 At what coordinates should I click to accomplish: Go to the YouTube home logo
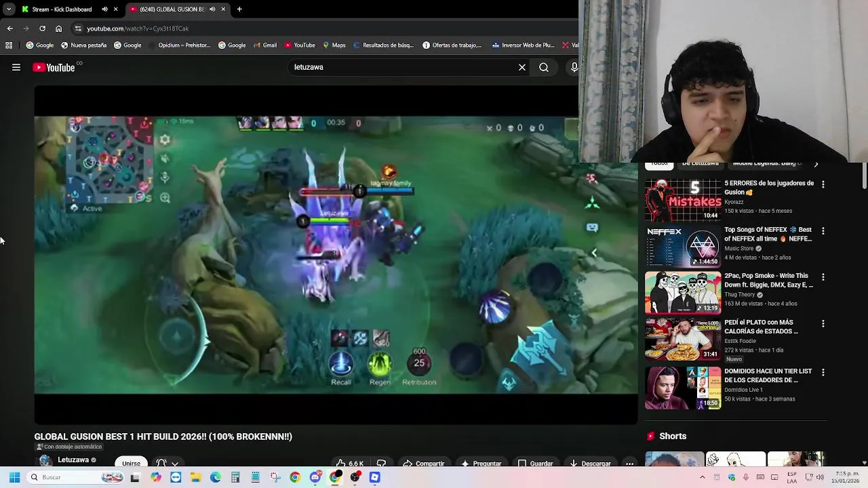(54, 67)
